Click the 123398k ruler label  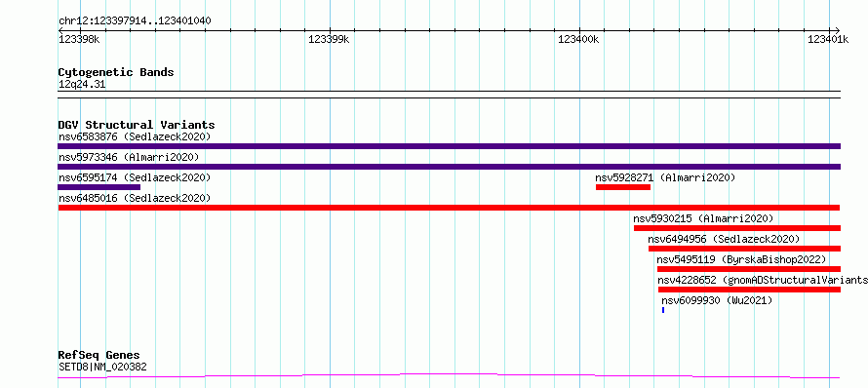tap(79, 39)
